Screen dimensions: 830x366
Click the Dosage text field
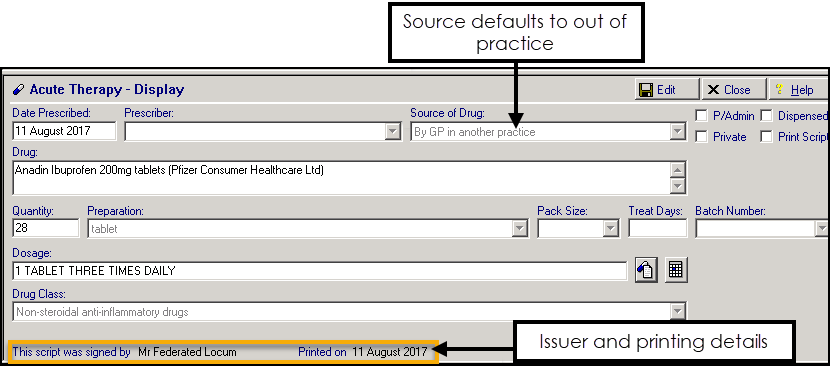coord(320,271)
